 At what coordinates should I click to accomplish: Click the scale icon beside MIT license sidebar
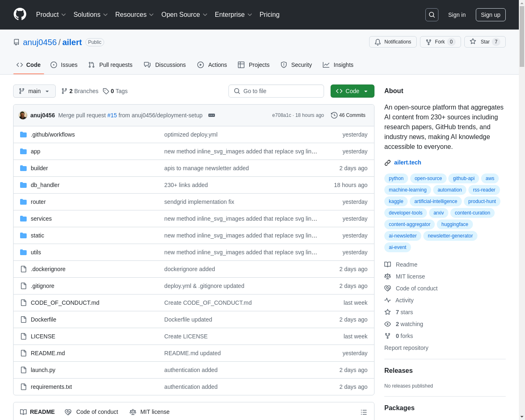click(x=388, y=276)
